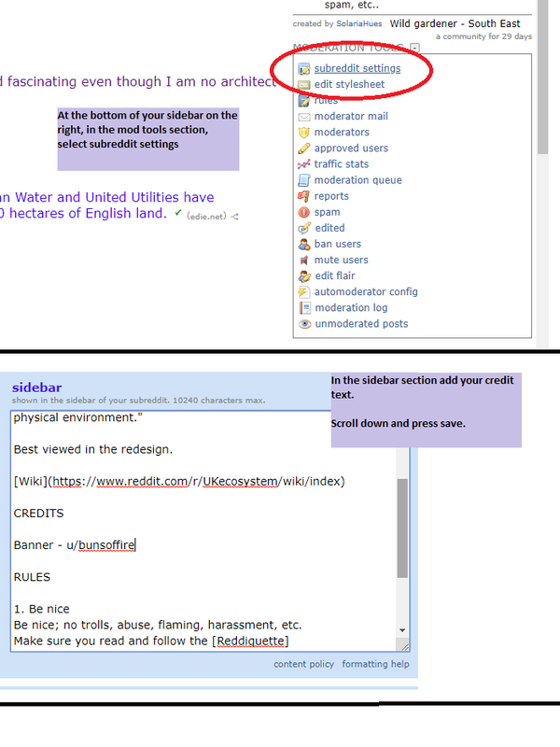560x747 pixels.
Task: Click 'Best viewed in the redesign.' text
Action: (92, 449)
